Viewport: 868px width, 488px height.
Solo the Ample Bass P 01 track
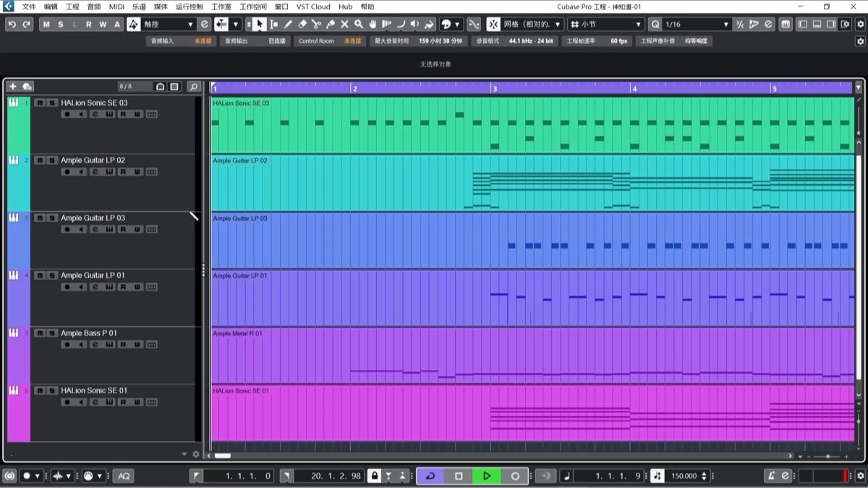(52, 333)
